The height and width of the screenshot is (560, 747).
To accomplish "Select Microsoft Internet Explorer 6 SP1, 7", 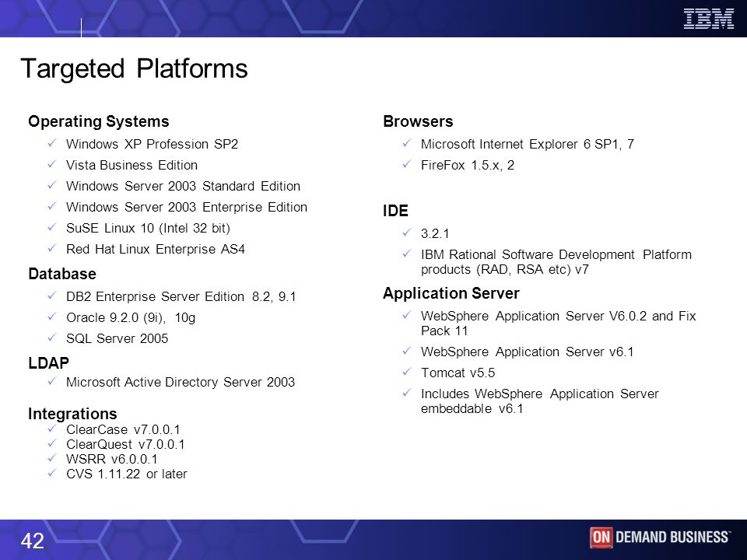I will tap(528, 144).
